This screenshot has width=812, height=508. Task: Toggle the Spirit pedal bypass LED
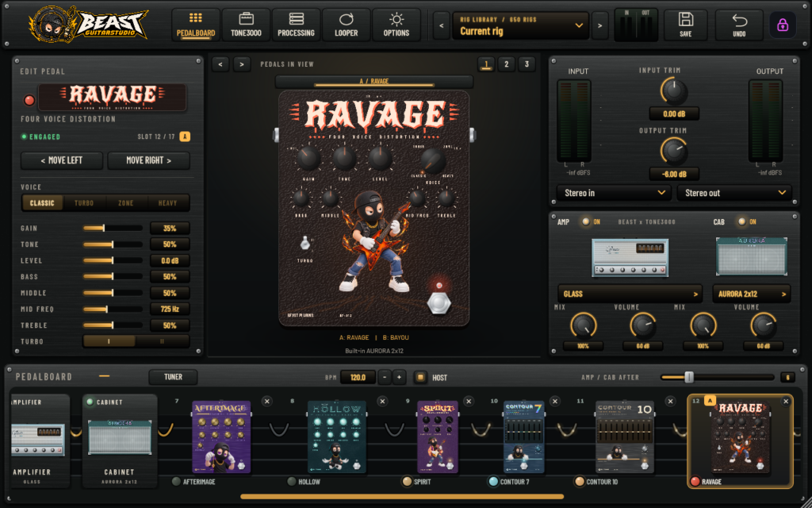click(407, 482)
